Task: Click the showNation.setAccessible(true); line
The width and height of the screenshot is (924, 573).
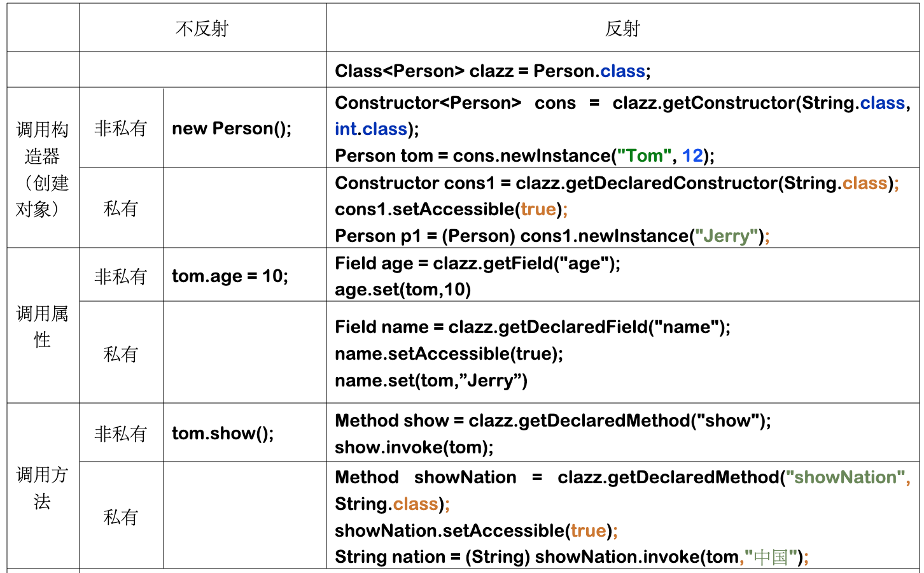Action: [476, 531]
